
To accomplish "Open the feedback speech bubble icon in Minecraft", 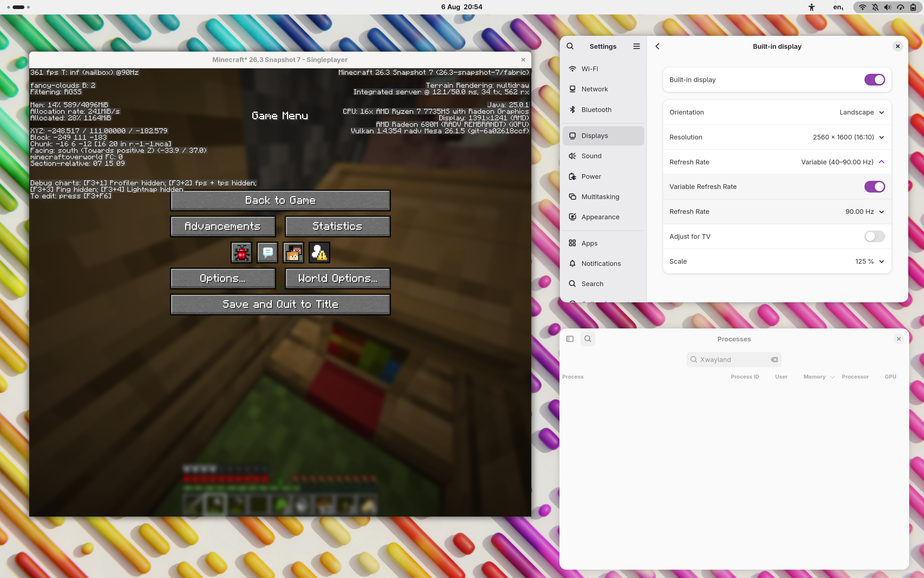I will [x=267, y=252].
